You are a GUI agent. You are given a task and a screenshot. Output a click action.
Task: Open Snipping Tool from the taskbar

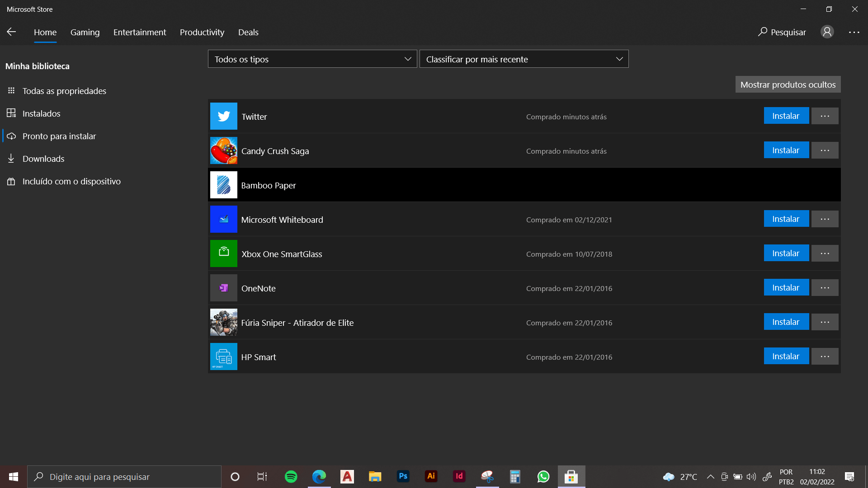click(487, 477)
